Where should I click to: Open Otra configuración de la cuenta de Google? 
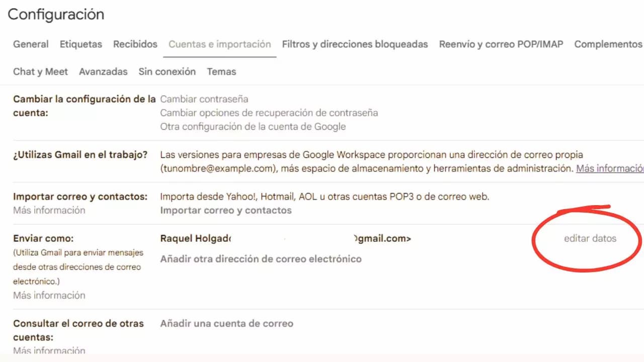pos(253,126)
